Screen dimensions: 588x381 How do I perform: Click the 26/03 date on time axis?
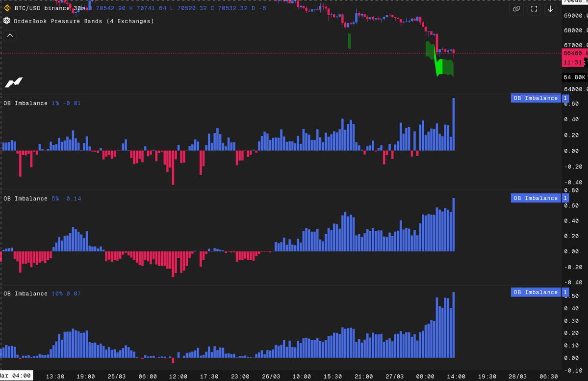click(271, 376)
